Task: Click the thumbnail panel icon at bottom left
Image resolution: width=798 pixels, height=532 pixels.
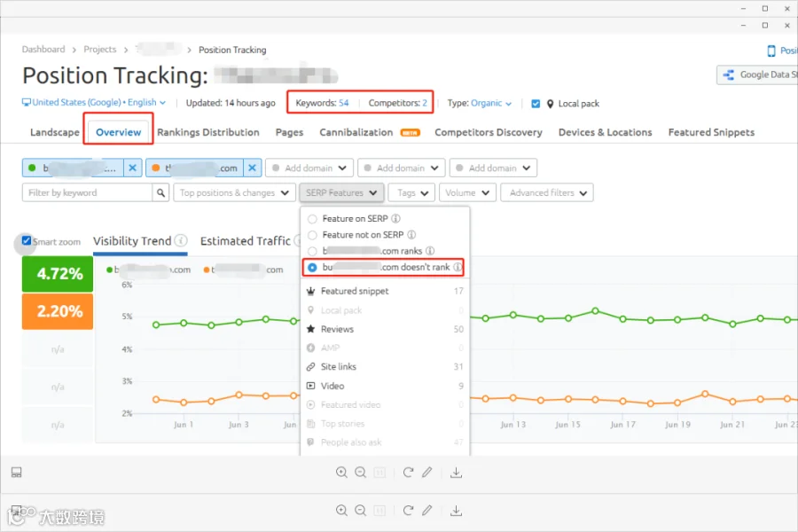Action: (16, 473)
